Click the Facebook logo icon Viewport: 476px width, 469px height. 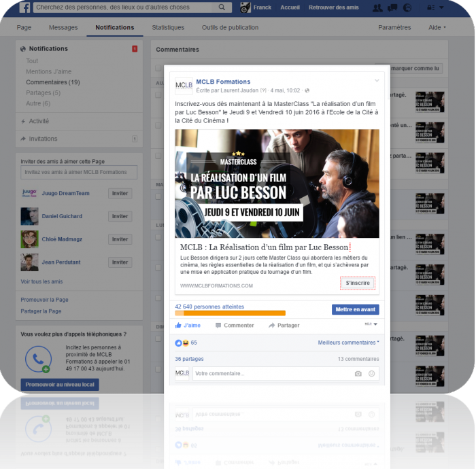click(x=24, y=7)
